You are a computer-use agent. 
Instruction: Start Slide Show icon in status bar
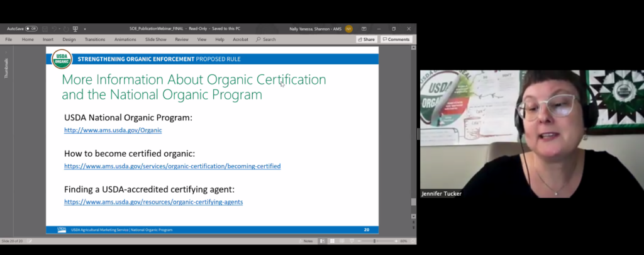click(x=351, y=241)
